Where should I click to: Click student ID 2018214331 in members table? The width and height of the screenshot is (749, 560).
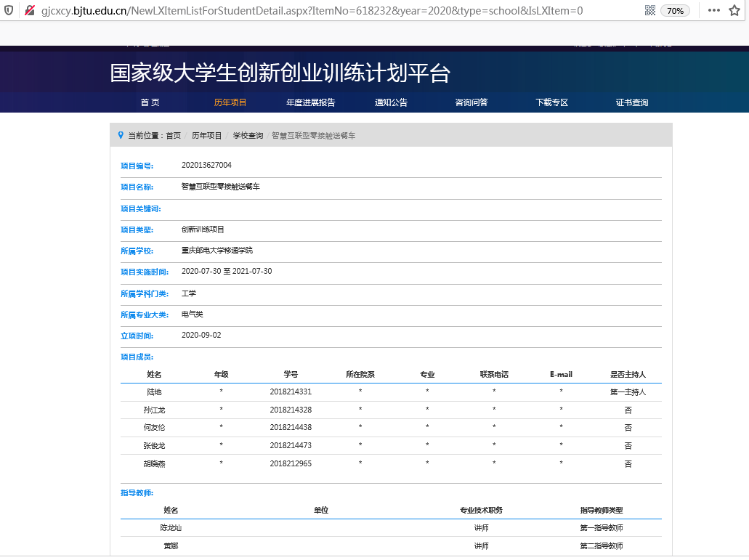pyautogui.click(x=291, y=391)
